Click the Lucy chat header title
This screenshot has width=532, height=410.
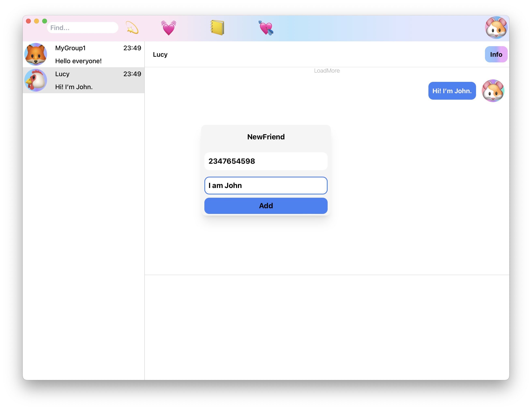click(x=160, y=54)
